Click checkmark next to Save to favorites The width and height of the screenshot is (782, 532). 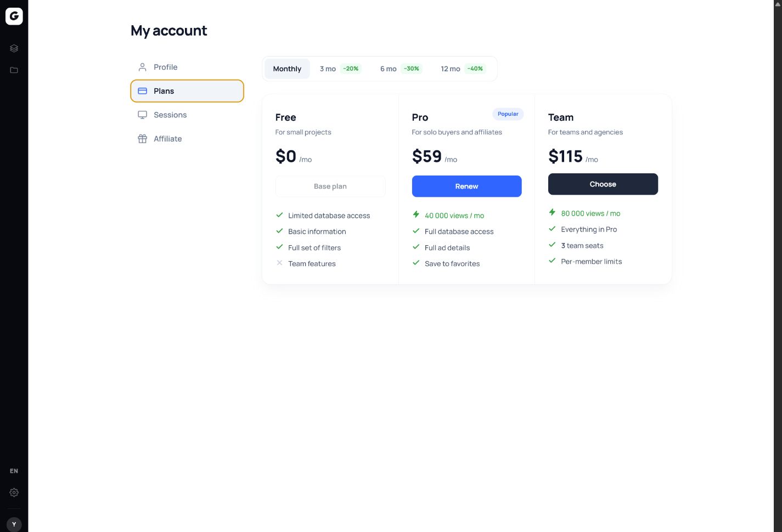416,263
